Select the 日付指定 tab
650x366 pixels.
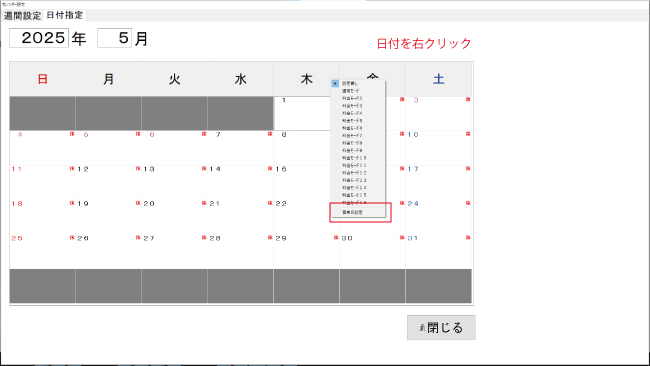click(x=65, y=15)
